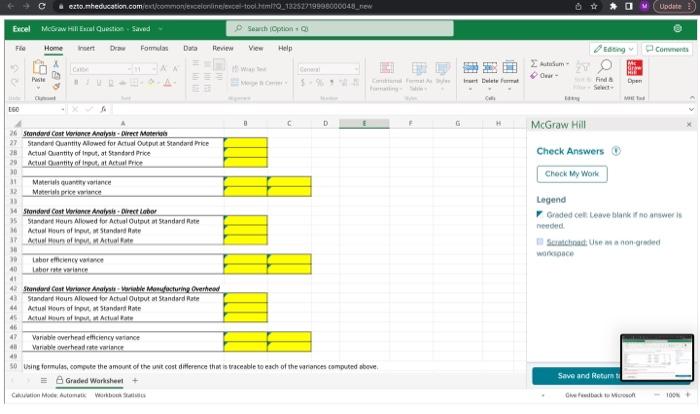The height and width of the screenshot is (414, 700).
Task: Open the all sheets list icon
Action: 43,381
